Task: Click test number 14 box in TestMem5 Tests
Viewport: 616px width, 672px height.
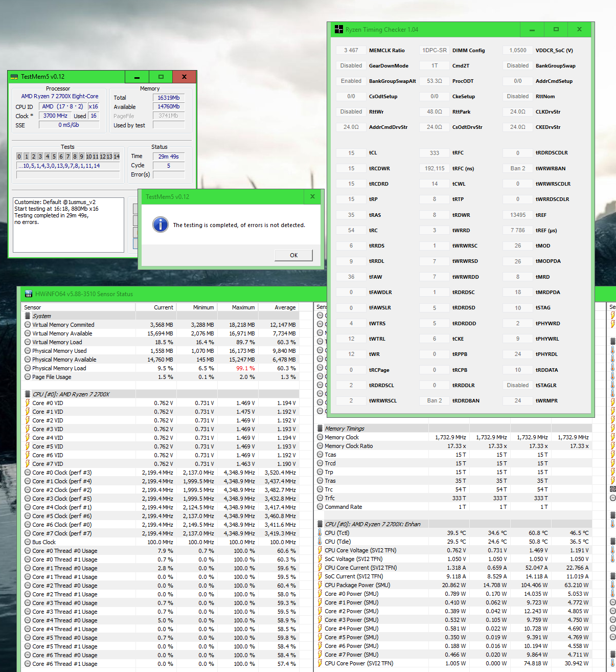Action: point(117,156)
